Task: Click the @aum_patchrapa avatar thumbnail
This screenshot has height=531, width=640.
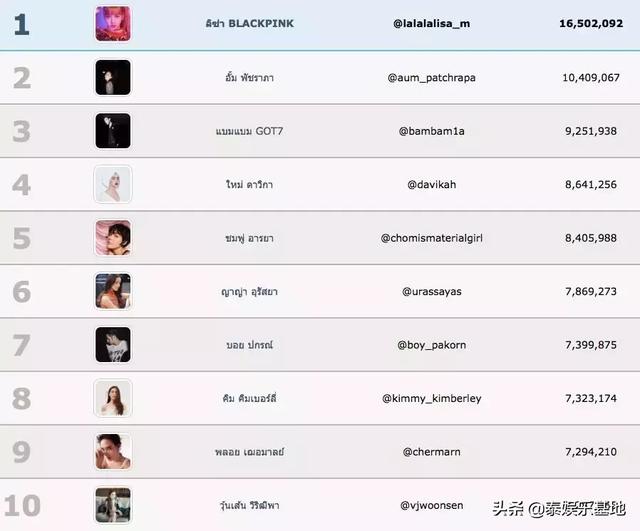Action: pos(113,78)
